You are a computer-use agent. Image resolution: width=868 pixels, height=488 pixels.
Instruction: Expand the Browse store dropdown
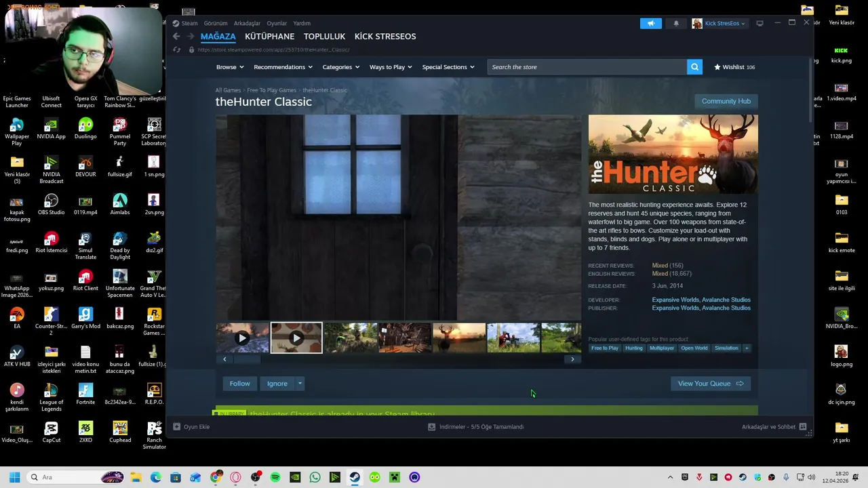(230, 67)
